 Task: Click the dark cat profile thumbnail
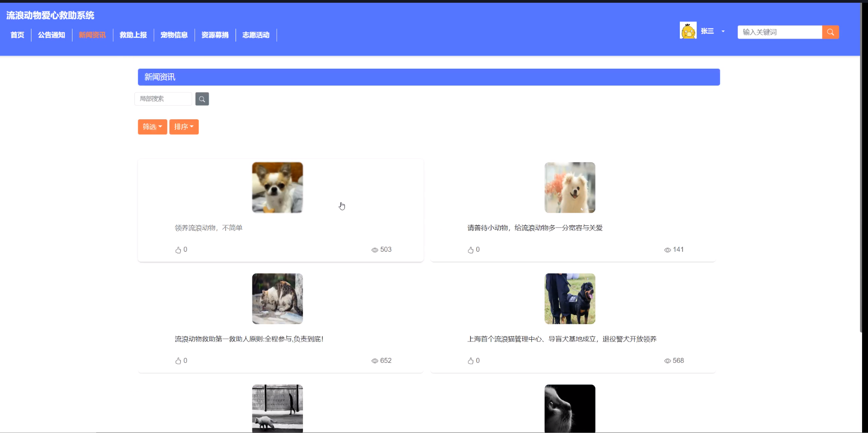tap(570, 408)
